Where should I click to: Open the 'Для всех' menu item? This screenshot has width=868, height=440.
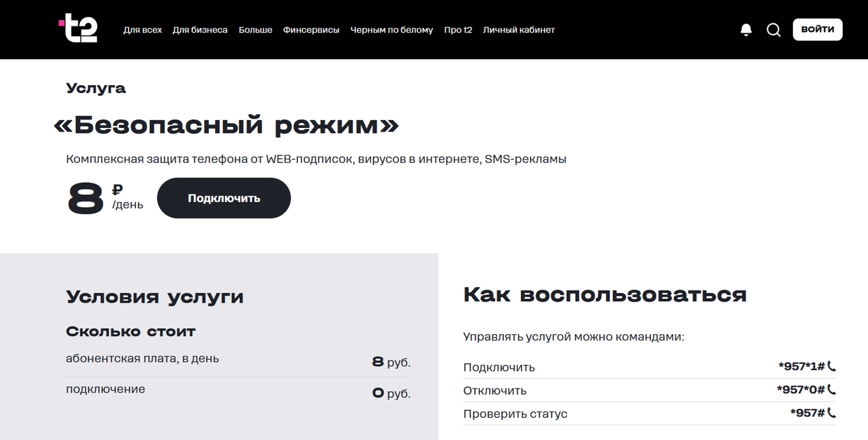(x=142, y=30)
